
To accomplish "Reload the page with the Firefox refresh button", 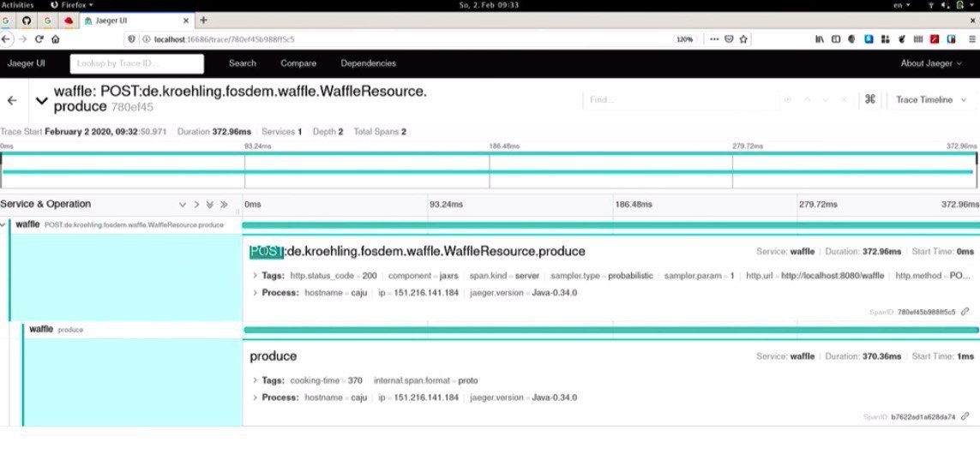I will point(39,39).
